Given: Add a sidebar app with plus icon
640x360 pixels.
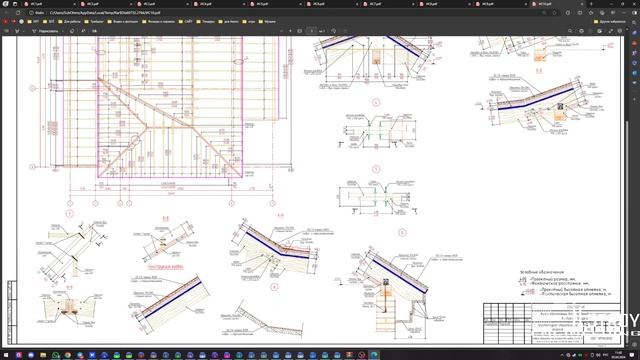Looking at the screenshot, I should (x=634, y=99).
